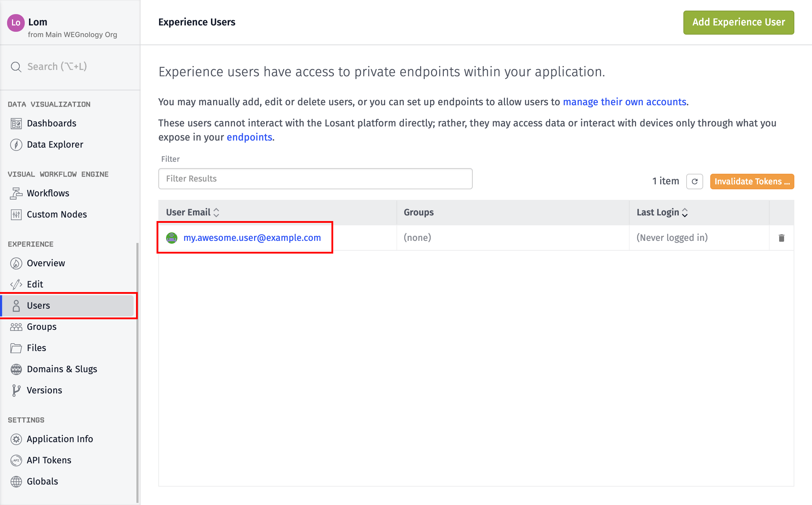Click Add Experience User button
The height and width of the screenshot is (505, 812).
click(739, 23)
